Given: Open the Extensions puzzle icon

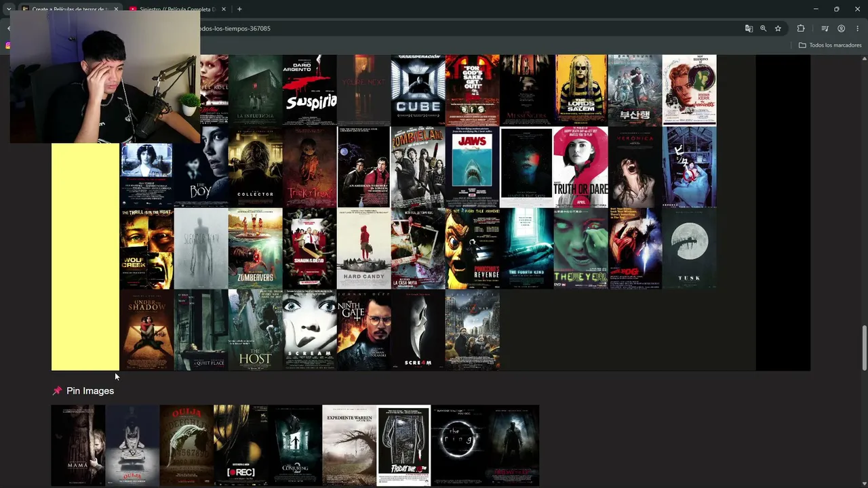Looking at the screenshot, I should click(801, 28).
